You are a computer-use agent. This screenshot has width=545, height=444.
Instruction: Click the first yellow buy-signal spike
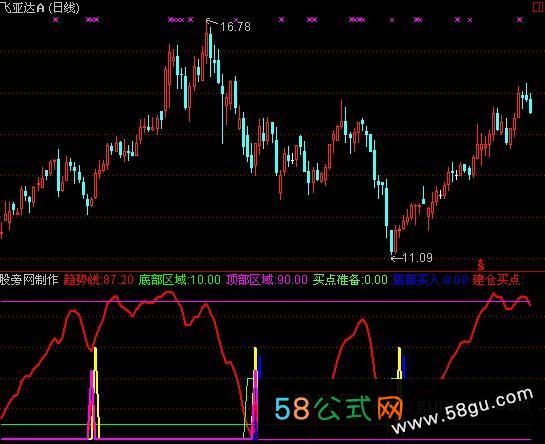pos(96,393)
